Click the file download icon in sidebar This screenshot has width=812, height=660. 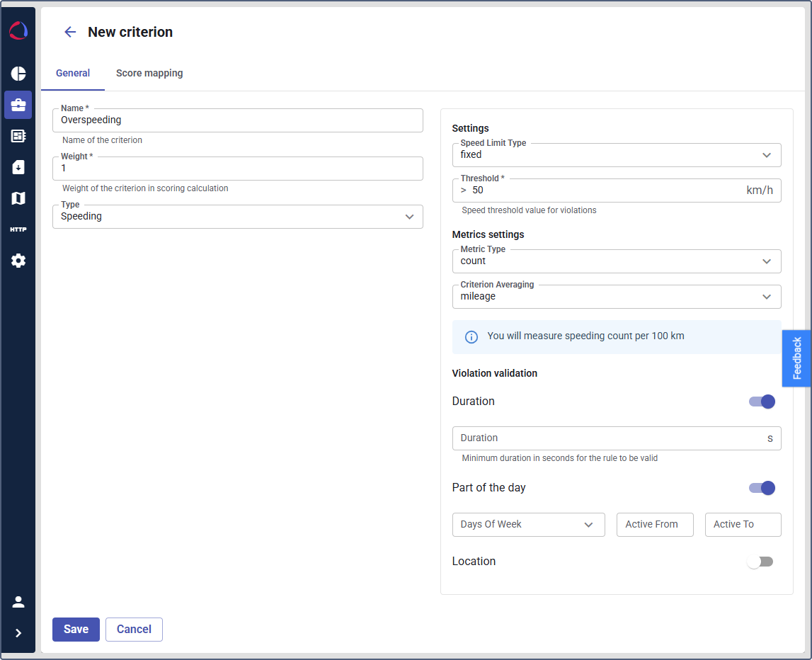[18, 167]
